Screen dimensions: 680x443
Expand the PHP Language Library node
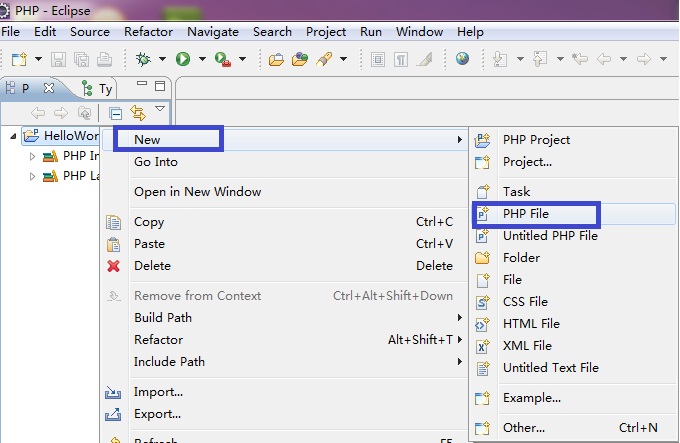coord(32,176)
